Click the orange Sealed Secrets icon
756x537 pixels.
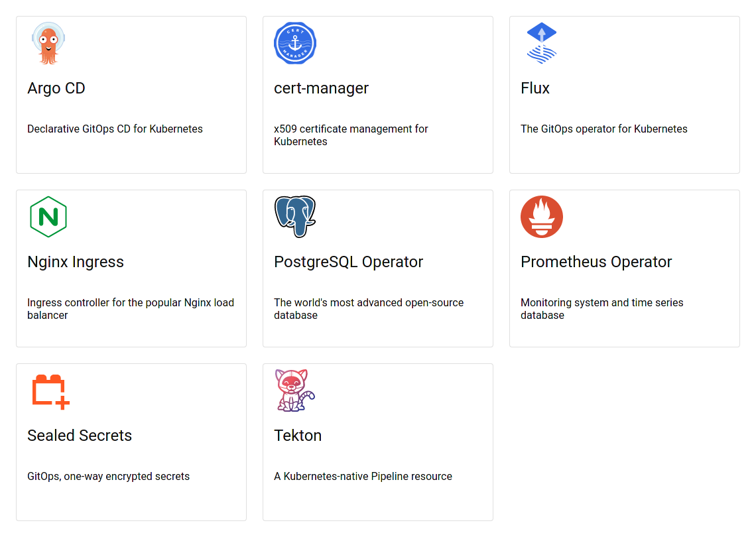[x=50, y=391]
